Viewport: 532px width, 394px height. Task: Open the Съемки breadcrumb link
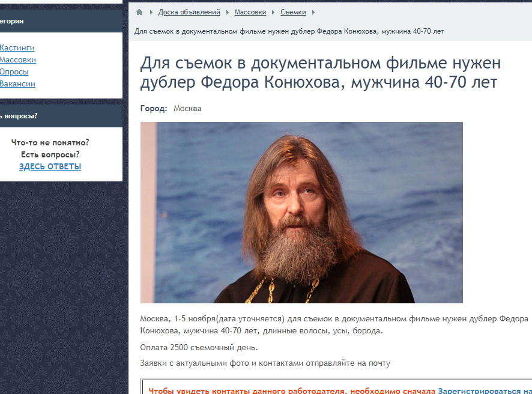293,12
